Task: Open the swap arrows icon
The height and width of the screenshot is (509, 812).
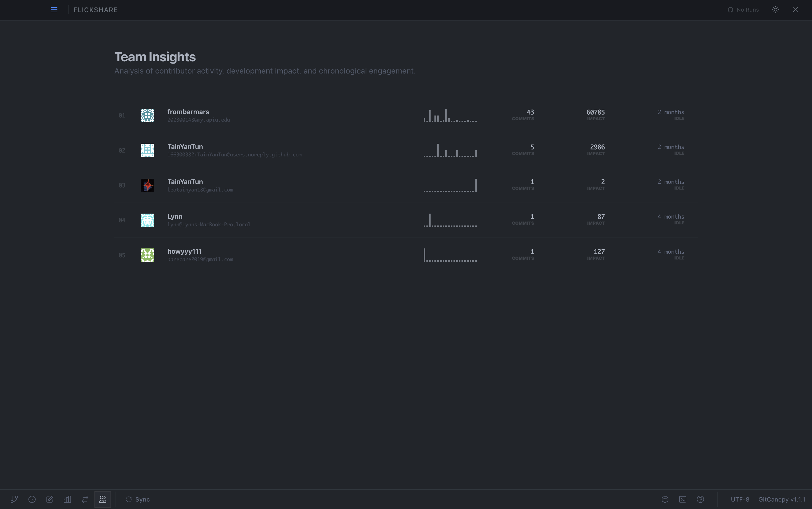Action: point(85,499)
